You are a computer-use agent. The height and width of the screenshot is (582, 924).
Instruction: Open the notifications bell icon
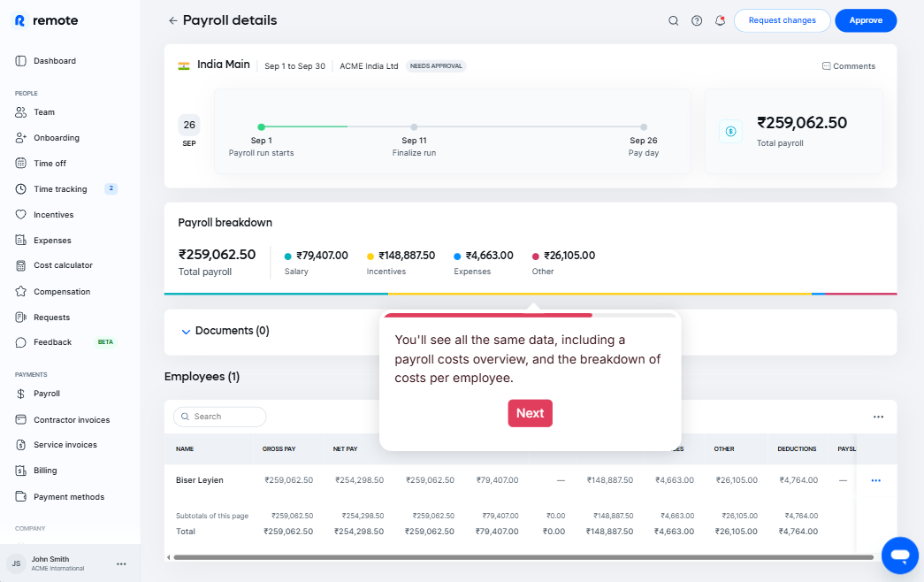720,20
